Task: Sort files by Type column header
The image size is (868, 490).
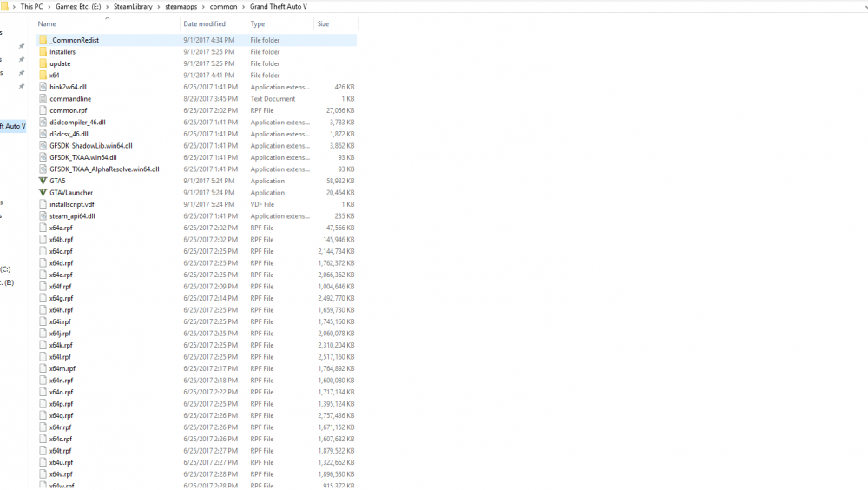Action: [258, 23]
